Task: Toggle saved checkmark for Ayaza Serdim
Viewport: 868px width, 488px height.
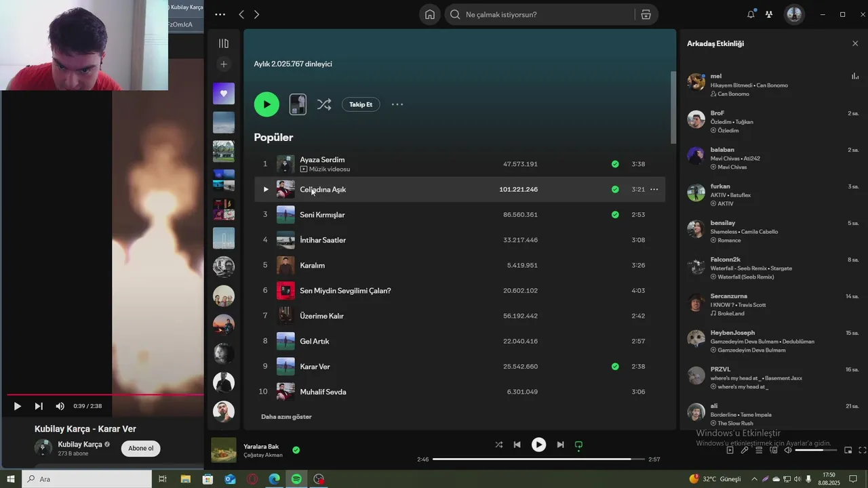Action: (615, 164)
